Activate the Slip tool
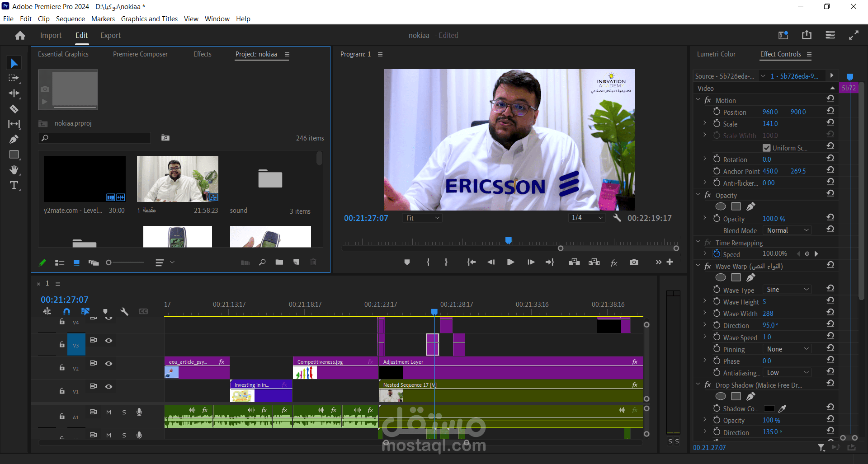 point(14,124)
